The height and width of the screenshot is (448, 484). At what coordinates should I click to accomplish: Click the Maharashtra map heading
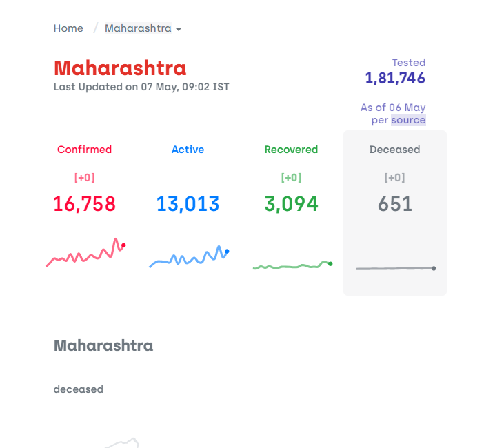pos(103,345)
